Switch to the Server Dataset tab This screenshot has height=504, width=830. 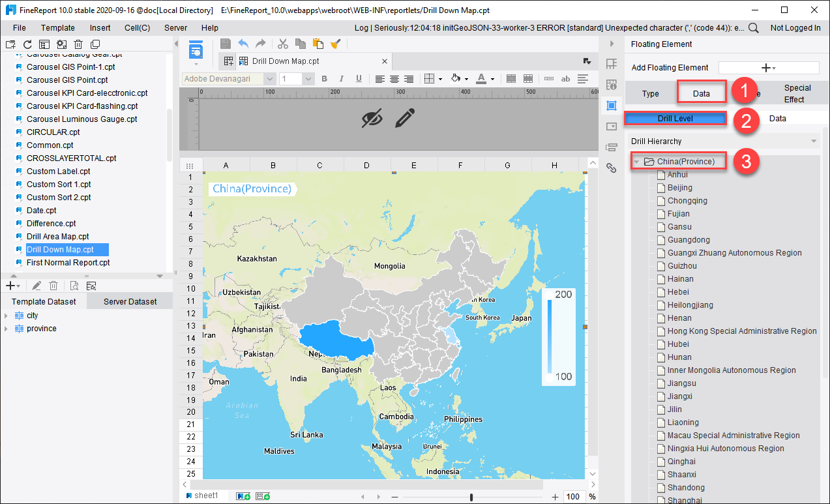(128, 301)
